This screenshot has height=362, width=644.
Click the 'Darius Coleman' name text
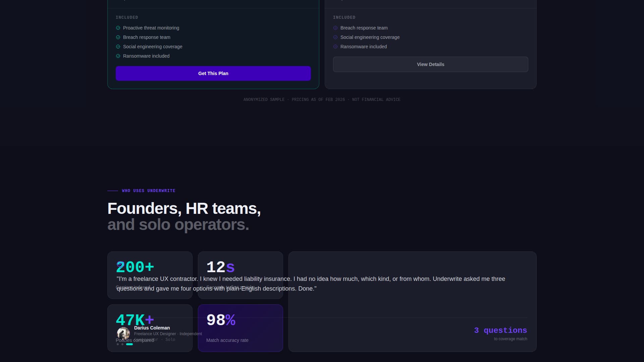pyautogui.click(x=152, y=328)
